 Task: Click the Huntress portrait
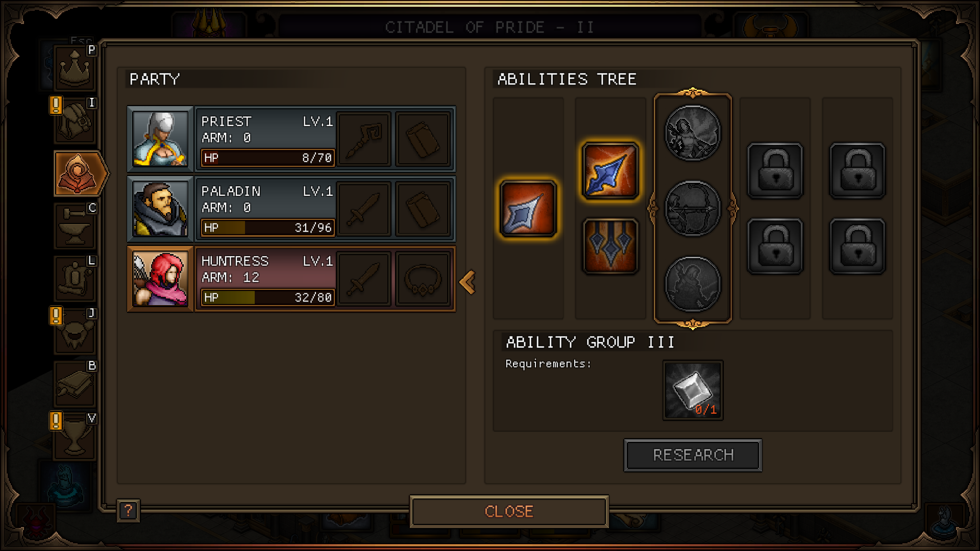coord(160,279)
